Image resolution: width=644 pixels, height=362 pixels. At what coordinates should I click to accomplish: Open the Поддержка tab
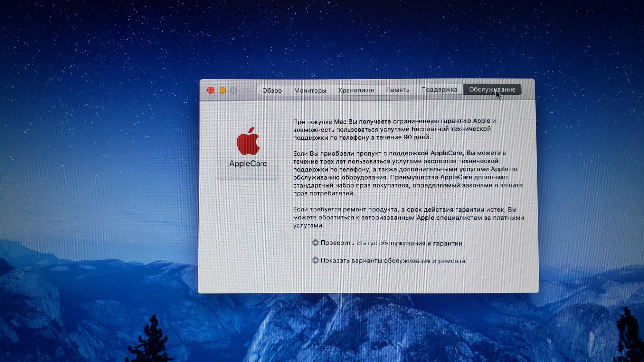[439, 89]
